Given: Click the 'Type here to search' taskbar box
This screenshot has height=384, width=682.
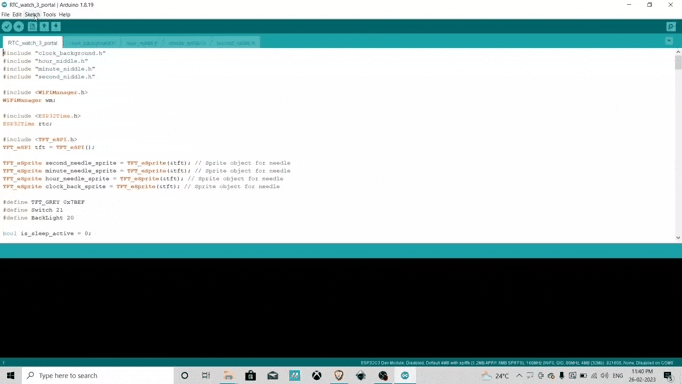Looking at the screenshot, I should tap(97, 375).
